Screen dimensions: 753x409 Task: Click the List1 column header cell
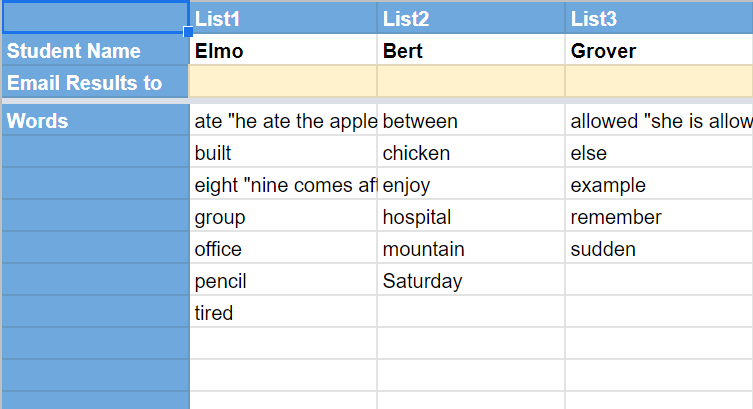(282, 18)
